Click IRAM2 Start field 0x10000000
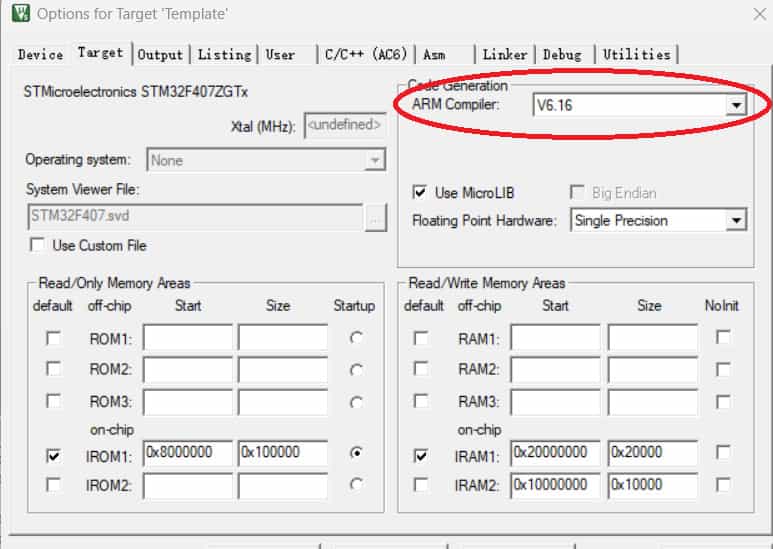 556,485
